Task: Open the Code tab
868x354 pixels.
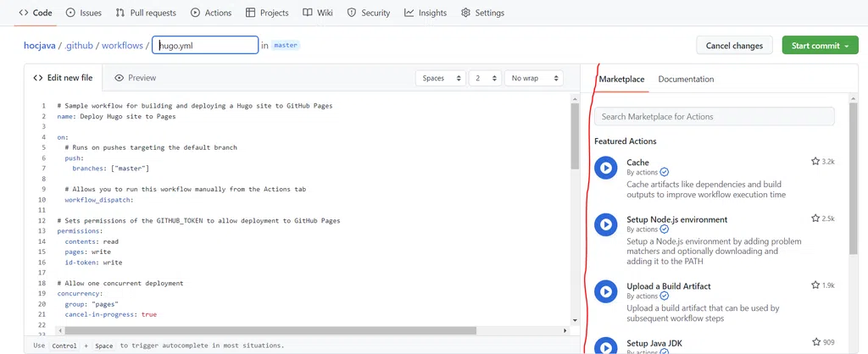Action: (x=36, y=13)
